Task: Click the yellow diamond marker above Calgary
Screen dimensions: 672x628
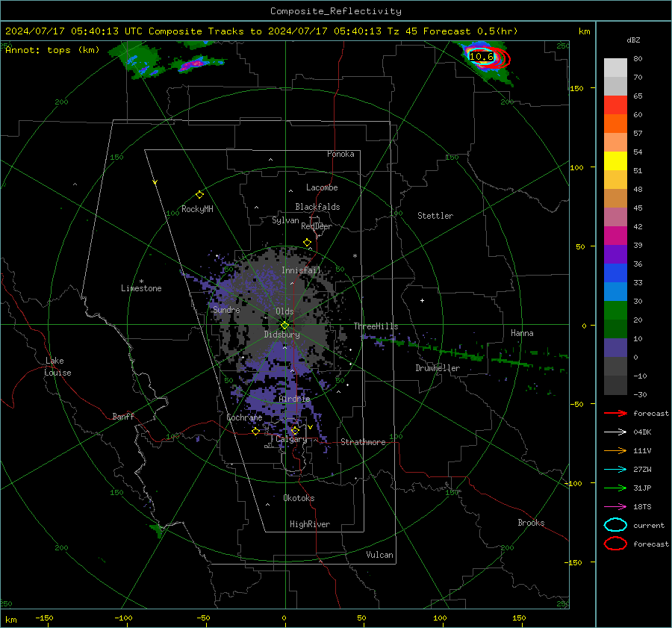Action: pyautogui.click(x=295, y=430)
